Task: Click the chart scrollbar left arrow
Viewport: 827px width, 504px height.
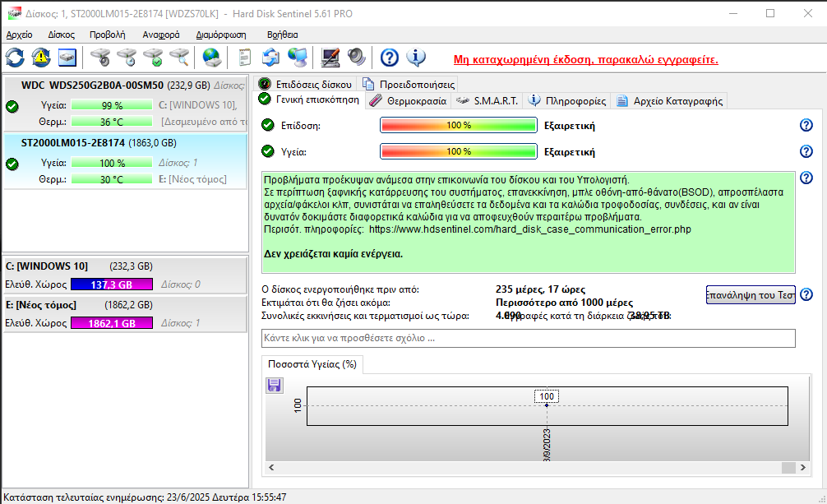Action: [x=271, y=467]
